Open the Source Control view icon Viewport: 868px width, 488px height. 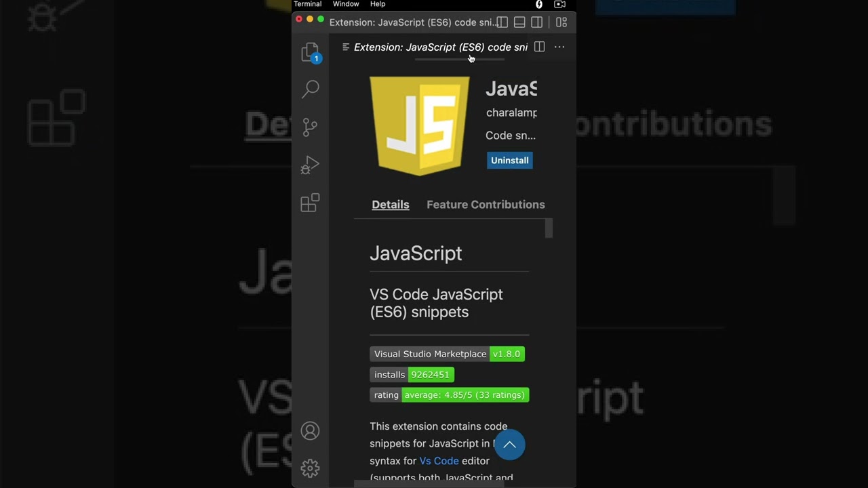(x=310, y=127)
